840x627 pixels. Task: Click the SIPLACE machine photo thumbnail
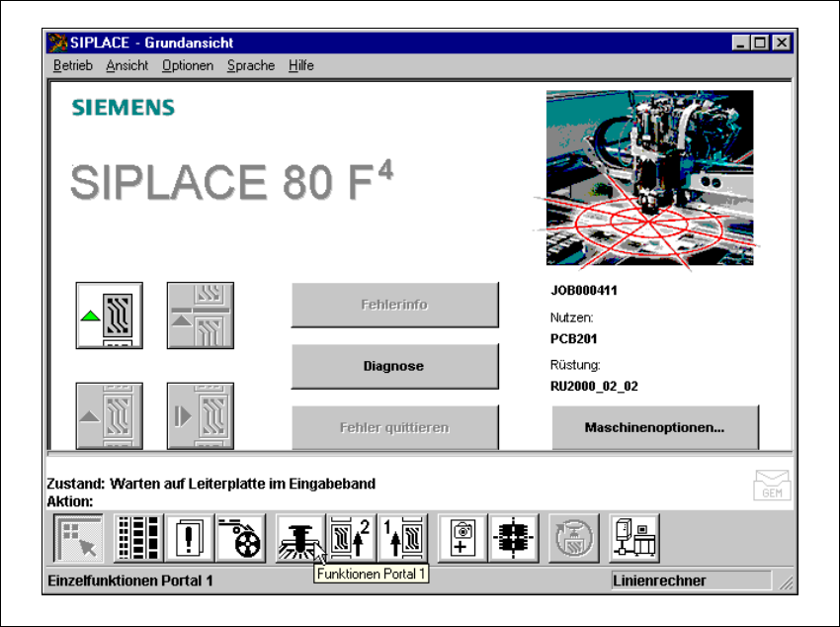tap(649, 177)
